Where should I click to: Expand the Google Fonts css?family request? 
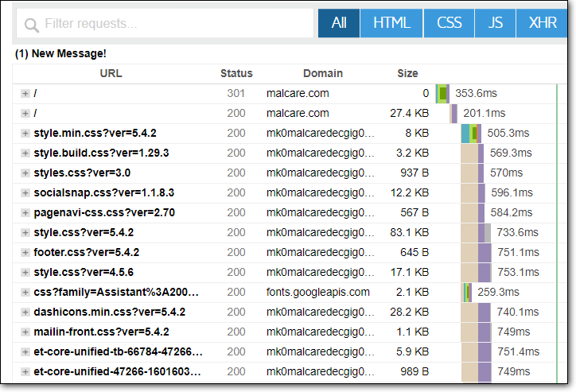click(x=25, y=293)
